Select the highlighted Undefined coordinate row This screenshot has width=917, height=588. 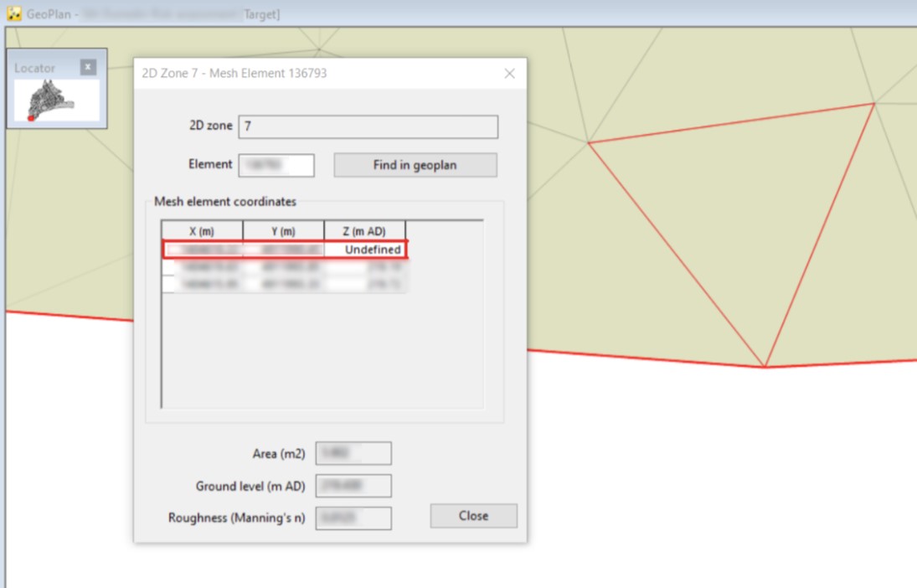click(x=285, y=249)
